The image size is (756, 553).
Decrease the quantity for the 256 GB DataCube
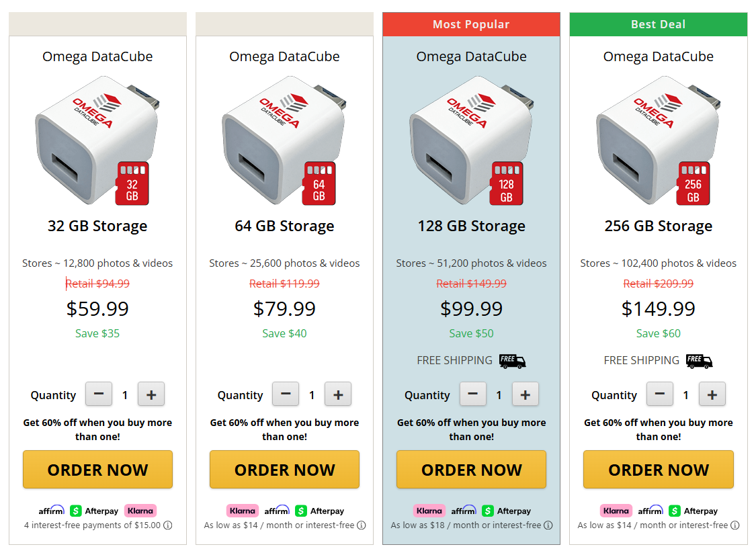(x=659, y=394)
